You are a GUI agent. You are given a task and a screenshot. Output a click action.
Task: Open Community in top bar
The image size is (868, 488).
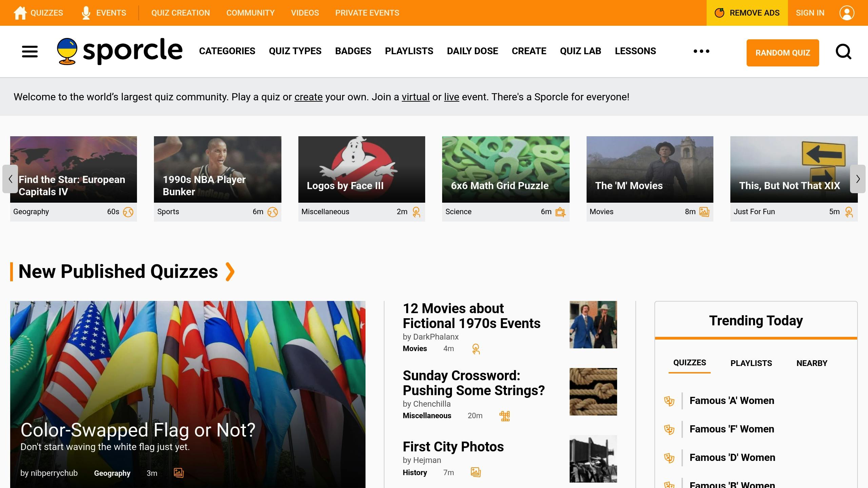click(x=251, y=13)
